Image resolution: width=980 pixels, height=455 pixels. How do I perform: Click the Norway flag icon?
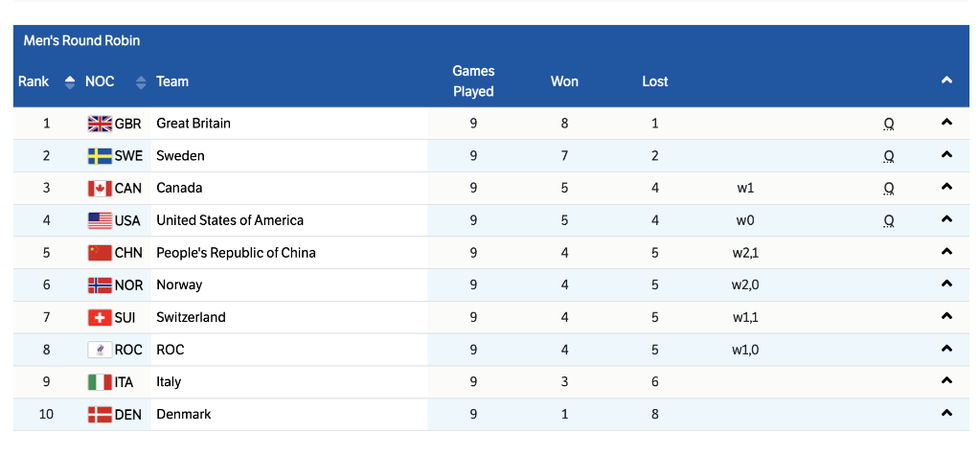(100, 285)
